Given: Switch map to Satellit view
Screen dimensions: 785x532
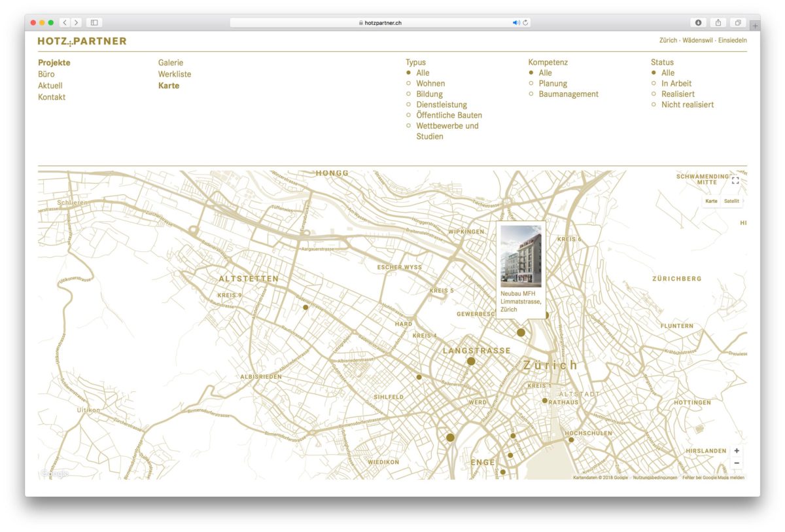Looking at the screenshot, I should [x=731, y=202].
